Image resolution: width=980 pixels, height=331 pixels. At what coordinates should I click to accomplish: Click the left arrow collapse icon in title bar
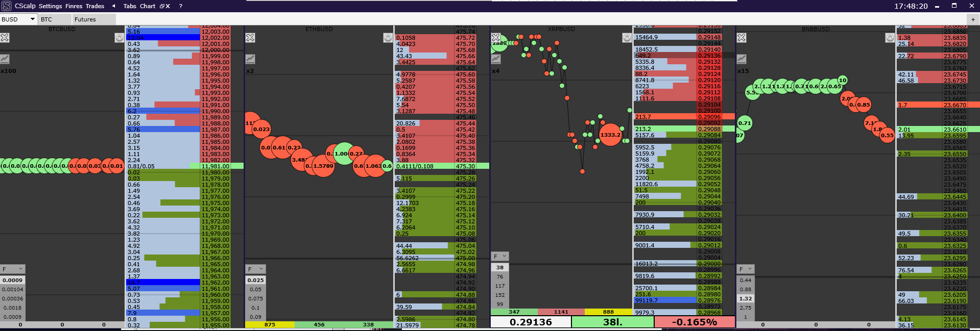coord(113,6)
